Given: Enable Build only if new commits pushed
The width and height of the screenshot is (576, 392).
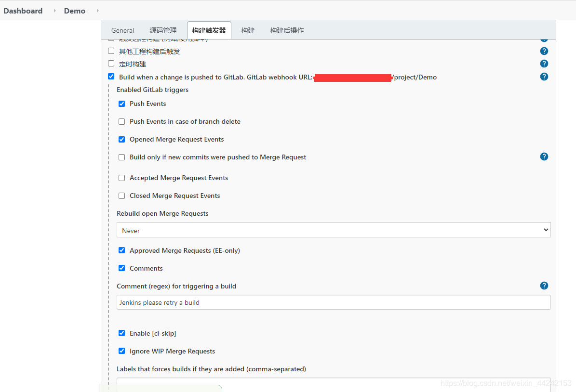Looking at the screenshot, I should click(x=121, y=157).
